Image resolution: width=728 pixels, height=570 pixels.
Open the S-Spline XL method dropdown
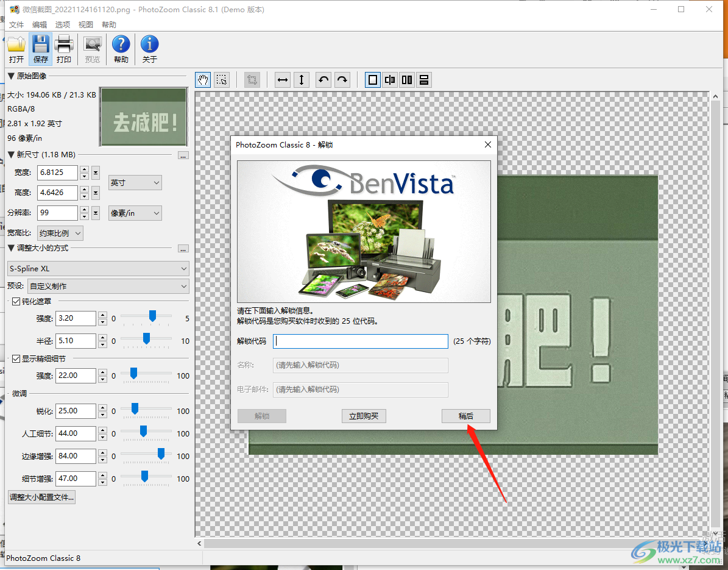coord(99,268)
